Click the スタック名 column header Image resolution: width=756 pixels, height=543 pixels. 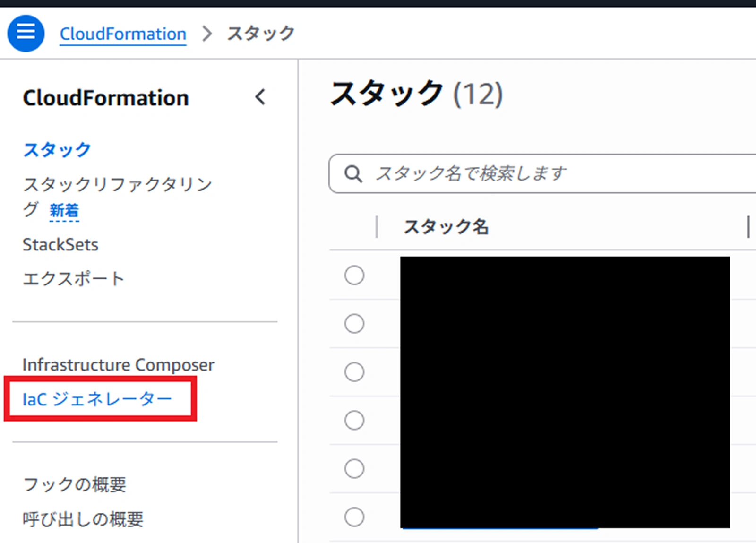[446, 227]
